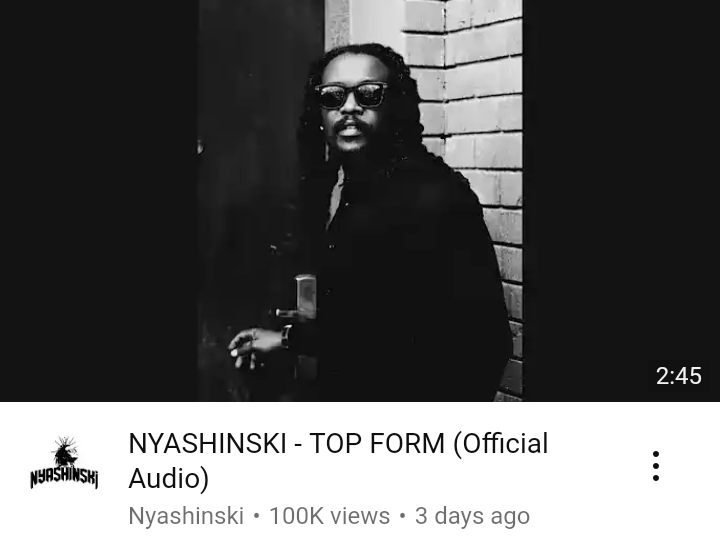Click the sunglasses on the man in thumbnail

click(352, 95)
